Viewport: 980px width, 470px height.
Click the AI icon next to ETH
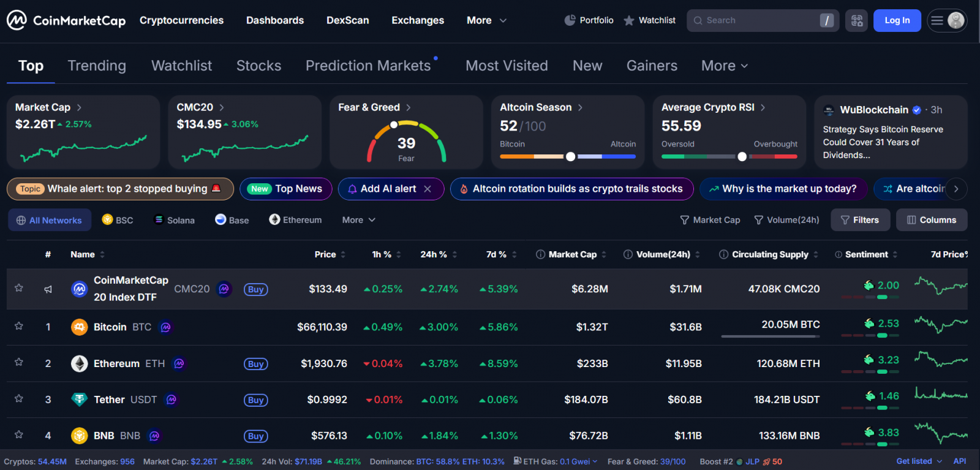pos(179,363)
